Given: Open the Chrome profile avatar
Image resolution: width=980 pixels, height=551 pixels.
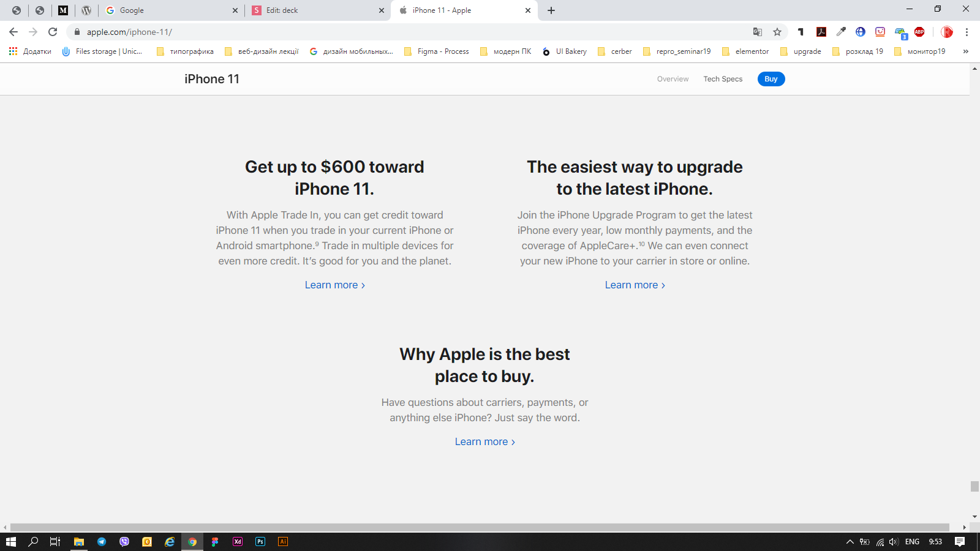Looking at the screenshot, I should (x=947, y=32).
